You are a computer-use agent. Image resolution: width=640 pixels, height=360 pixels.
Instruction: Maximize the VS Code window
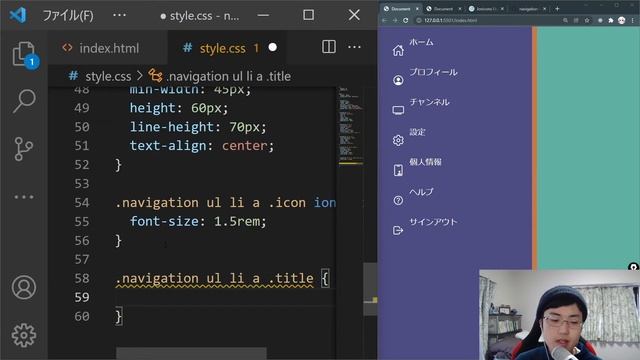tap(309, 15)
